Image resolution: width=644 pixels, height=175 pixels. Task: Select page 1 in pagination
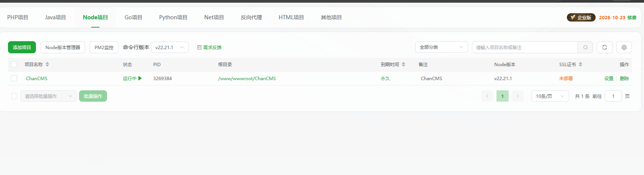pyautogui.click(x=503, y=96)
